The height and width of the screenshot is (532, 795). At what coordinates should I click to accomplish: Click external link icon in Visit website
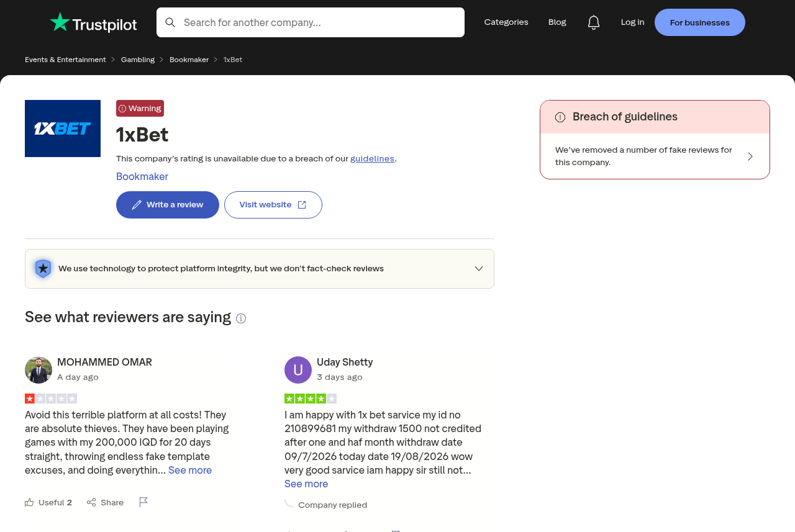(x=302, y=205)
